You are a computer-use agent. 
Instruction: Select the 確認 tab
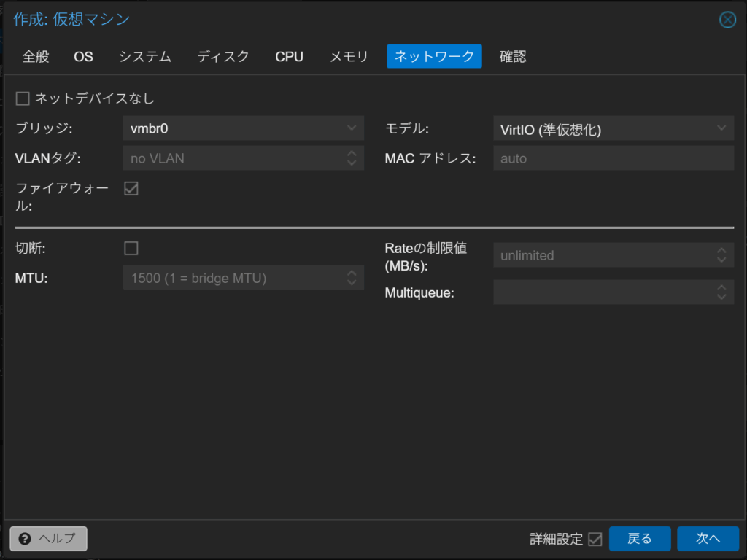(513, 57)
